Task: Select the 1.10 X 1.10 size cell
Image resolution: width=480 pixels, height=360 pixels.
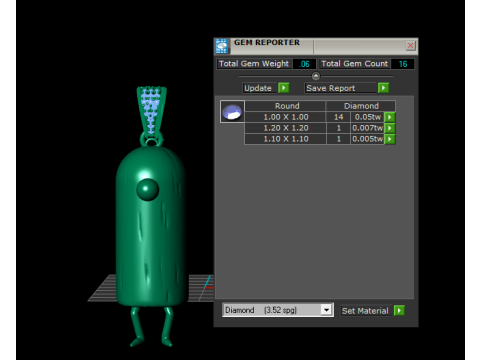Action: click(x=285, y=139)
